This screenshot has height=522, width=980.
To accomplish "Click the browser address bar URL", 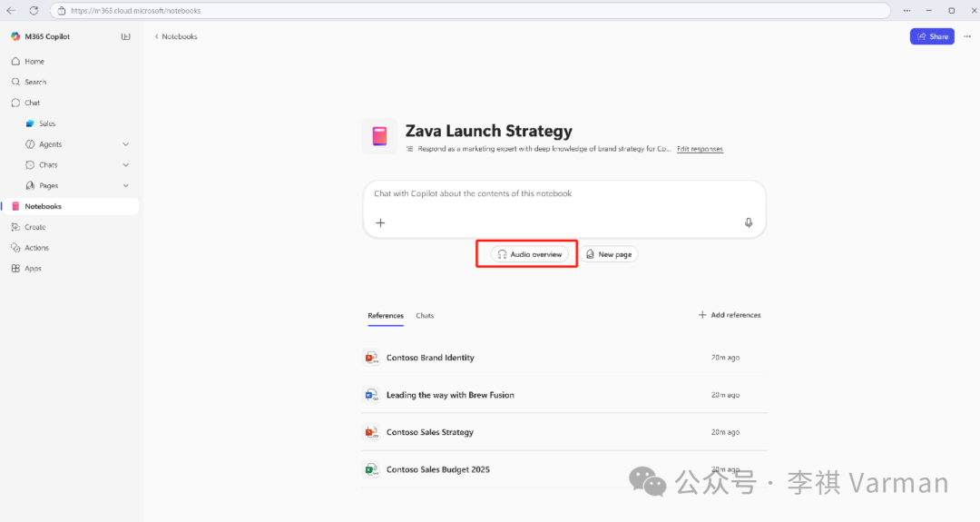I will pos(135,11).
